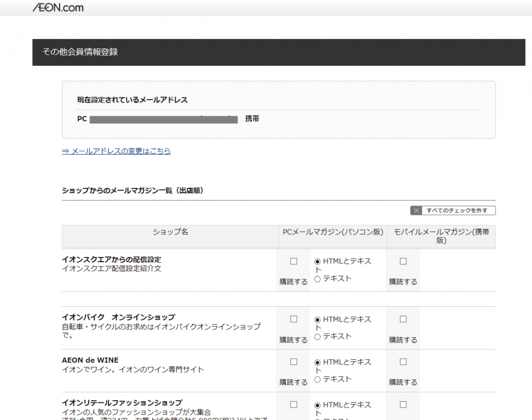Check PC mail subscription for イオンスクエアからの配信設定
This screenshot has height=420, width=532.
pos(294,261)
